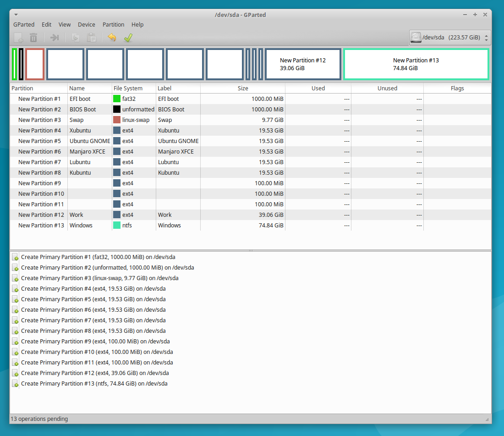This screenshot has height=436, width=504.
Task: Select the New Partition #1 row
Action: tap(250, 99)
